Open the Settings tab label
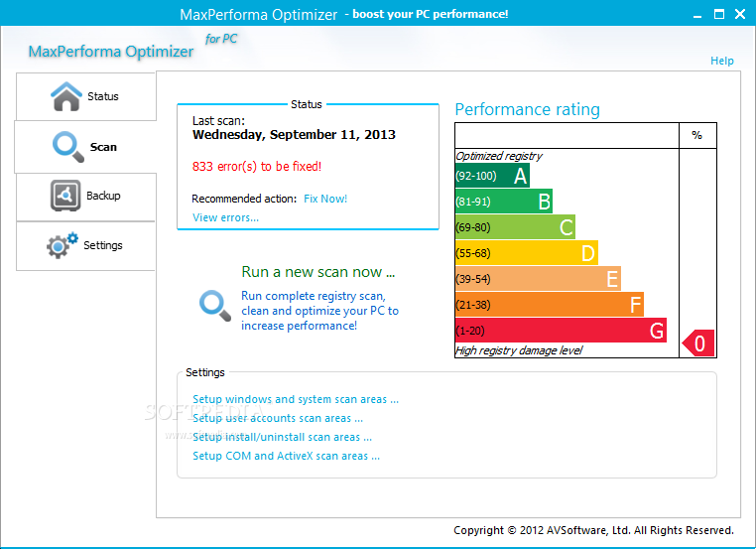 (x=103, y=245)
